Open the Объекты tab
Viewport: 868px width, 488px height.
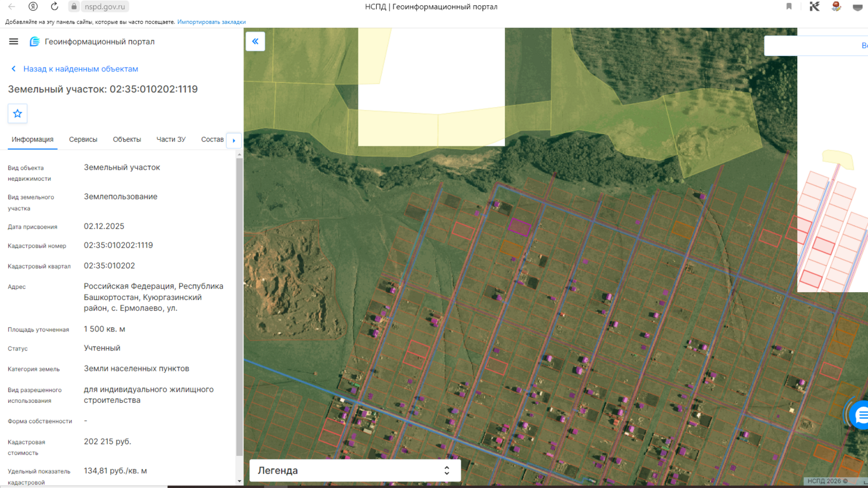coord(127,139)
